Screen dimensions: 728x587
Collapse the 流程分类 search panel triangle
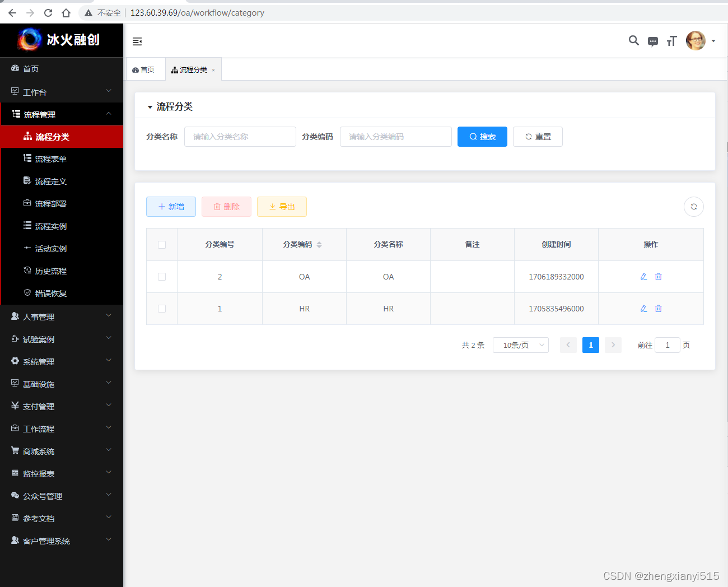coord(150,107)
